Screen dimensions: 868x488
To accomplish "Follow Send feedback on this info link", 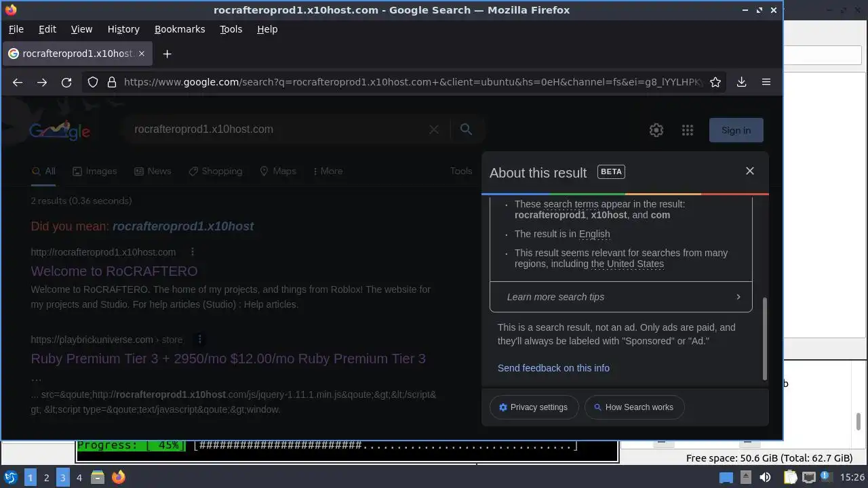I will click(553, 368).
